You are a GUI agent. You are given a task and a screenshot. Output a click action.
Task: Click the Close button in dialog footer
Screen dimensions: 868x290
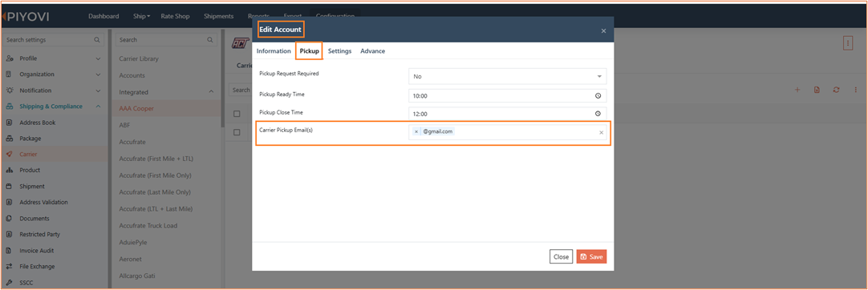tap(562, 257)
